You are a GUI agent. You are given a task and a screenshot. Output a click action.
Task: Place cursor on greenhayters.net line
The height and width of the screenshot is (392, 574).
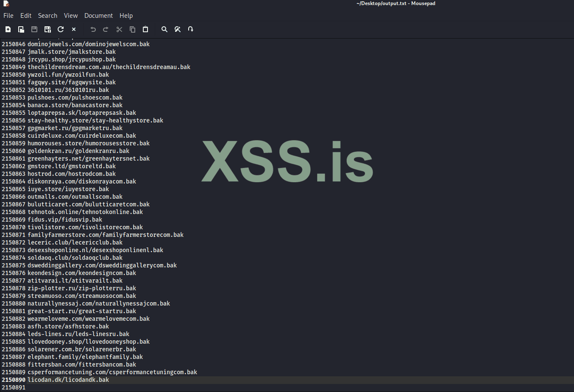89,158
